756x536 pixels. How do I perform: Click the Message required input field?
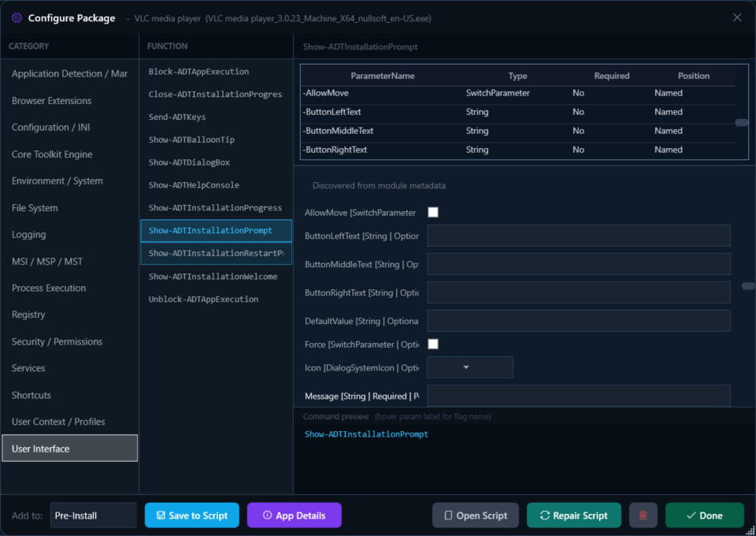tap(579, 395)
